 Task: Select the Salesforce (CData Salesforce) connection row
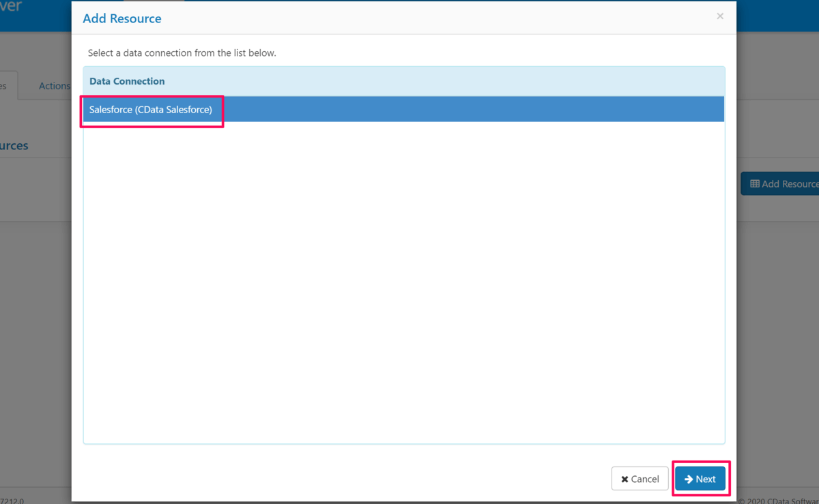403,109
